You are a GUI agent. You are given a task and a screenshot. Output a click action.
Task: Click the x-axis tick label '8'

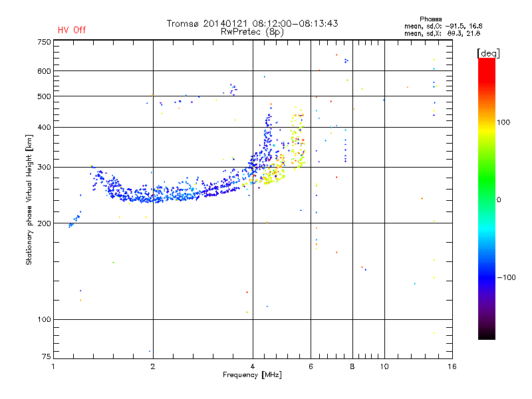(x=352, y=366)
